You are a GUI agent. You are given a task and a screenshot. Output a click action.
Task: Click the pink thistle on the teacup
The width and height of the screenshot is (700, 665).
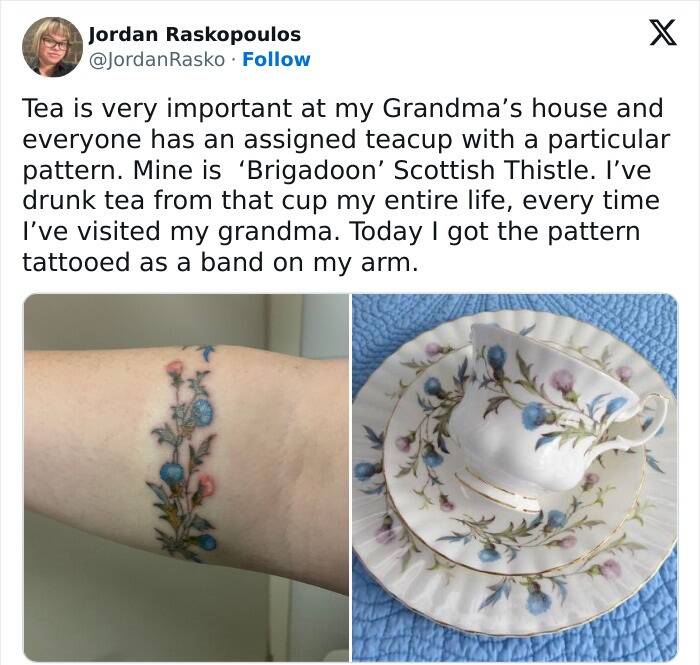(562, 382)
